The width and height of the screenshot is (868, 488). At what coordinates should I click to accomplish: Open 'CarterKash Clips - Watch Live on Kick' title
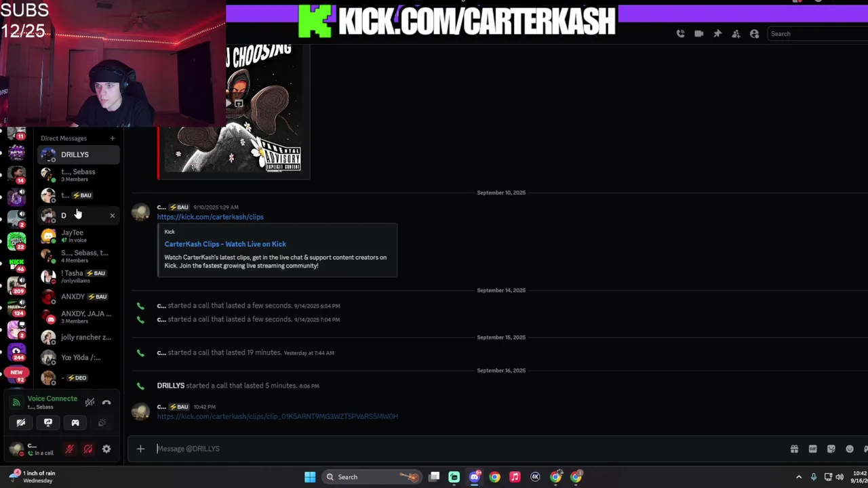click(x=225, y=244)
